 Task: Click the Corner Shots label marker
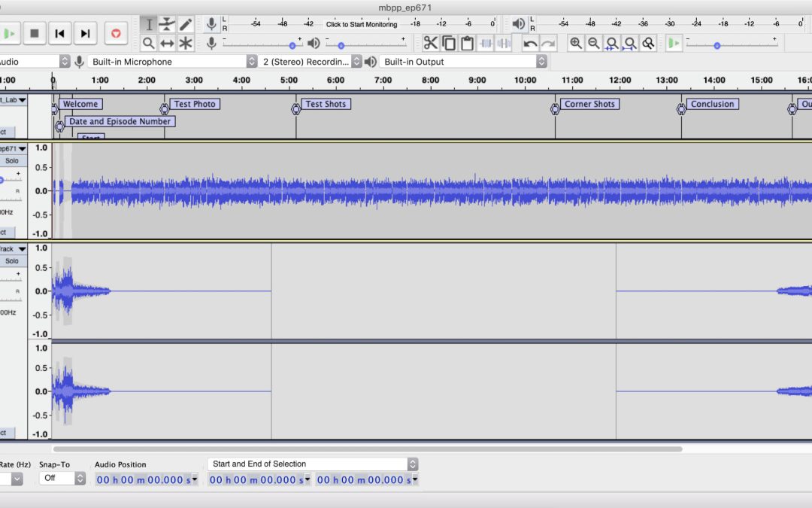pos(589,104)
